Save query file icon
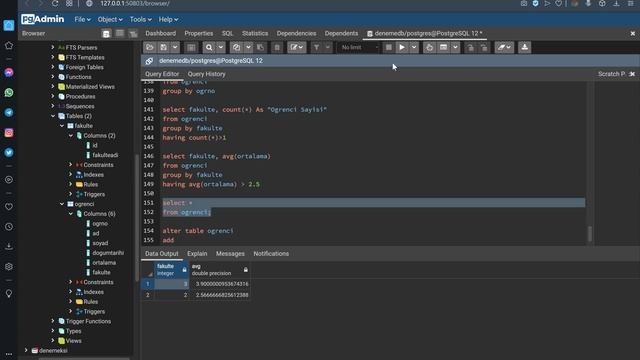 point(163,48)
